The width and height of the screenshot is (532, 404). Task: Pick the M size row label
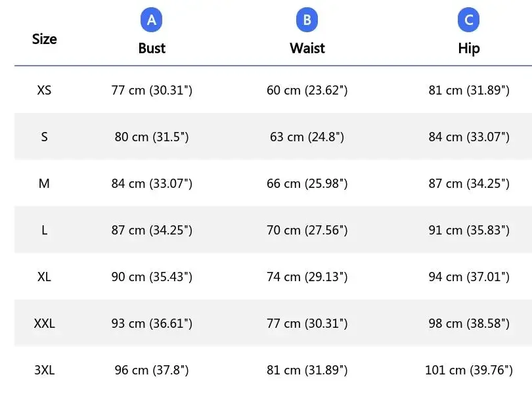45,183
